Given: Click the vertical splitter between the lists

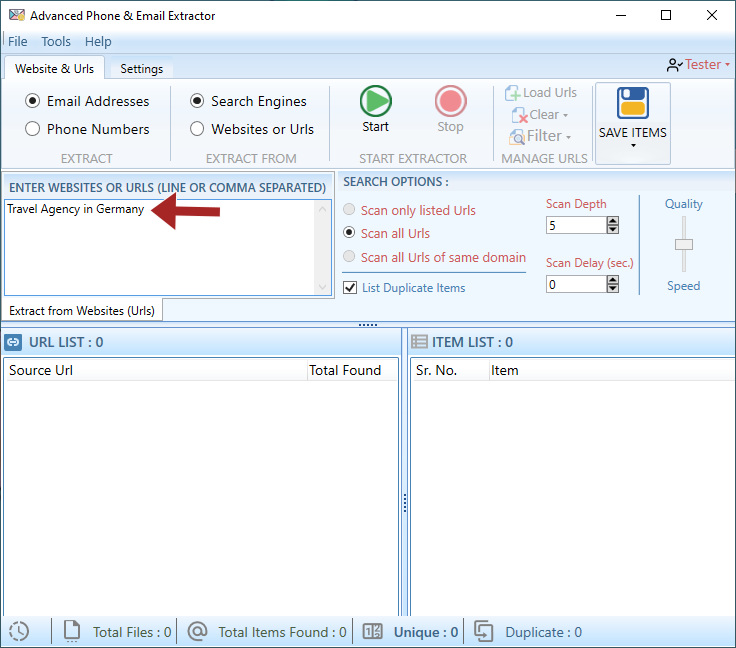Looking at the screenshot, I should point(405,503).
